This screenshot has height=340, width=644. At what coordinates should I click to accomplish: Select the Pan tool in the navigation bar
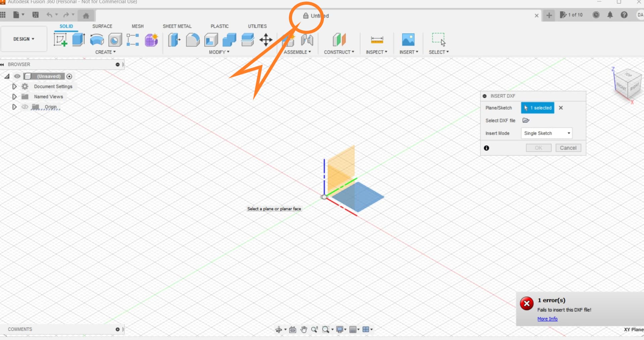click(304, 329)
